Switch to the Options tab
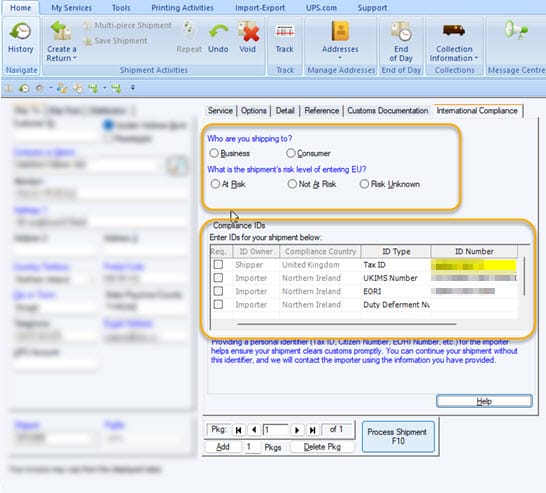546x493 pixels. pyautogui.click(x=254, y=111)
